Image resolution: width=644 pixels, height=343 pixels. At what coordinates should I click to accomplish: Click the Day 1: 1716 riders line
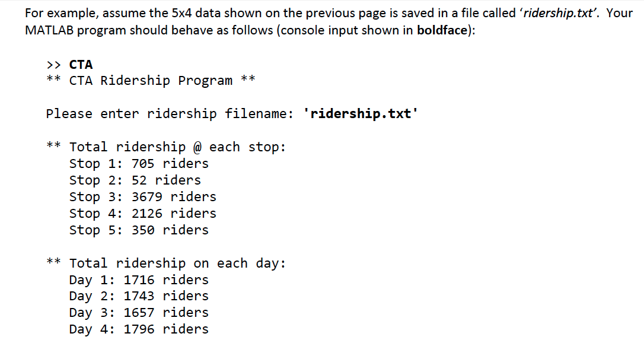click(139, 280)
